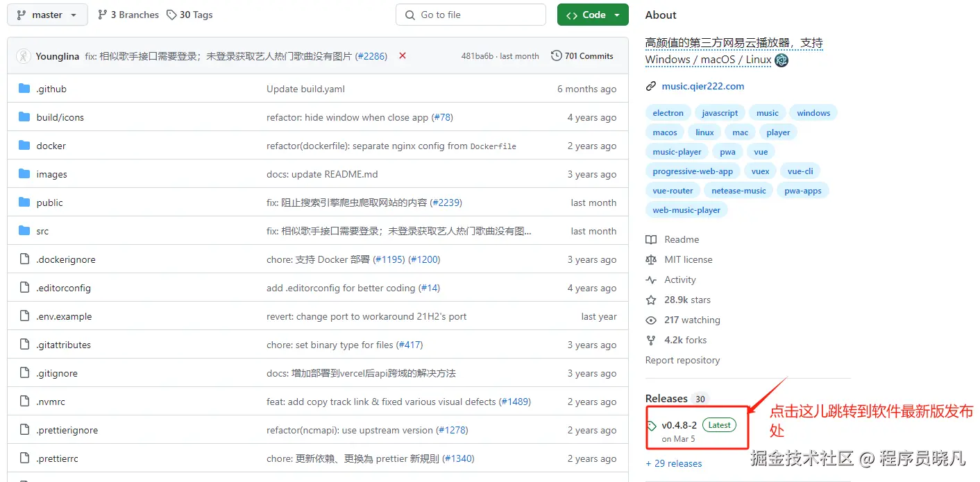The height and width of the screenshot is (482, 980).
Task: Open the .gitignore file name
Action: pyautogui.click(x=57, y=373)
